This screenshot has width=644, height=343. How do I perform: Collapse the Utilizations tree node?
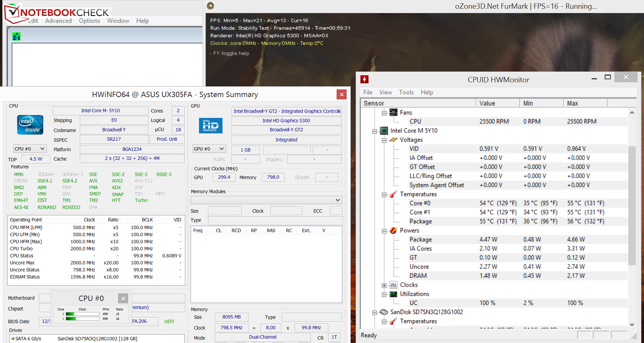[x=384, y=294]
